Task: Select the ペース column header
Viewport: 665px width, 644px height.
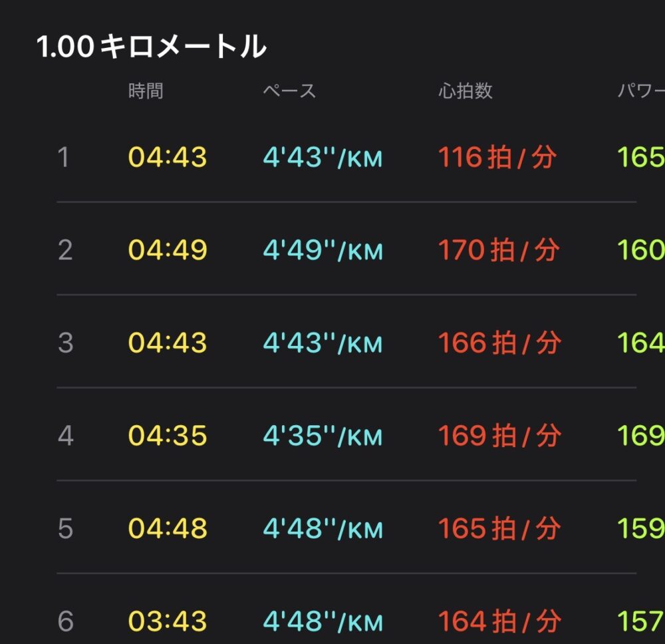Action: pos(289,90)
